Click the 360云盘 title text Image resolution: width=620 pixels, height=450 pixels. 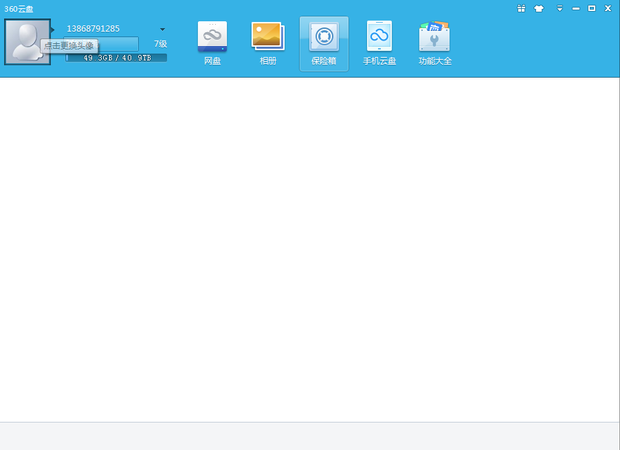tap(20, 8)
